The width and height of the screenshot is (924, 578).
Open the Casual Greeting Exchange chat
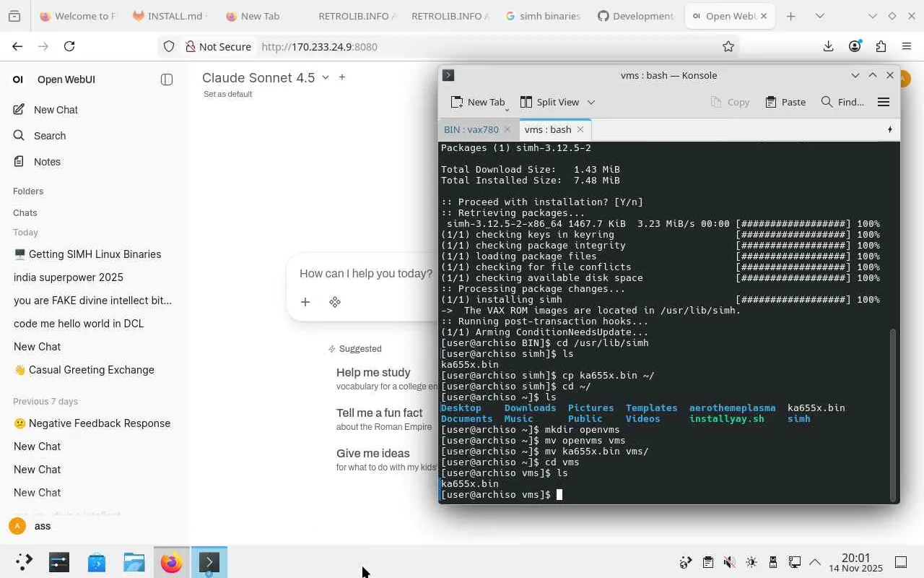[94, 370]
